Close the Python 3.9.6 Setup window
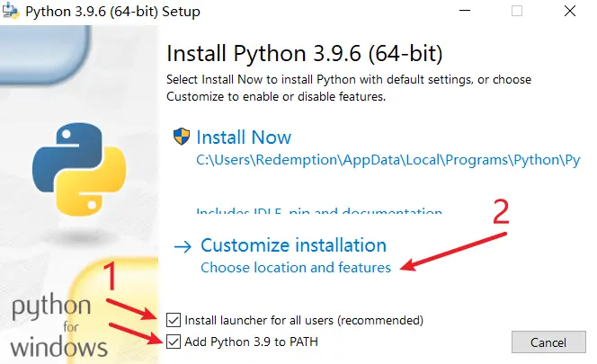This screenshot has width=597, height=364. (570, 11)
